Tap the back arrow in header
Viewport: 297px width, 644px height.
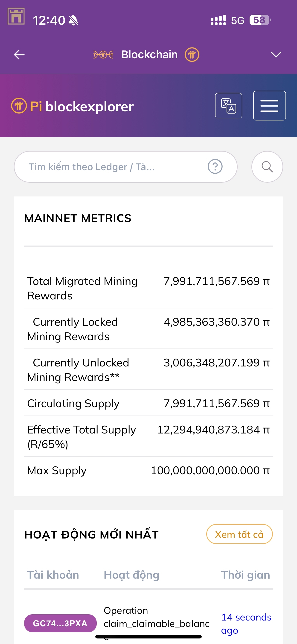coord(19,55)
